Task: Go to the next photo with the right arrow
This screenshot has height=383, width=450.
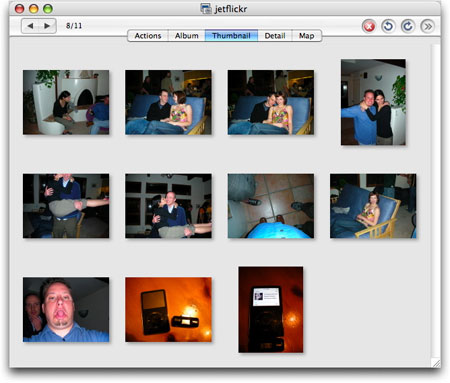Action: click(47, 26)
